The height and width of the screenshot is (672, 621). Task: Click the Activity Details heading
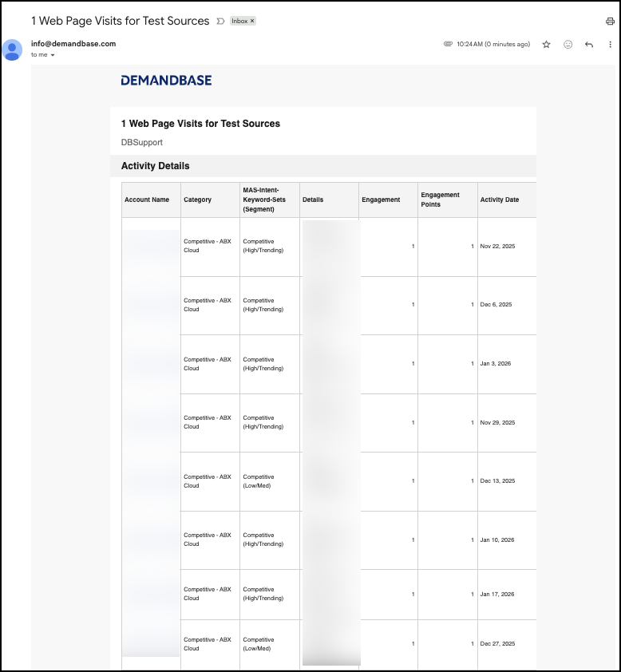[155, 166]
